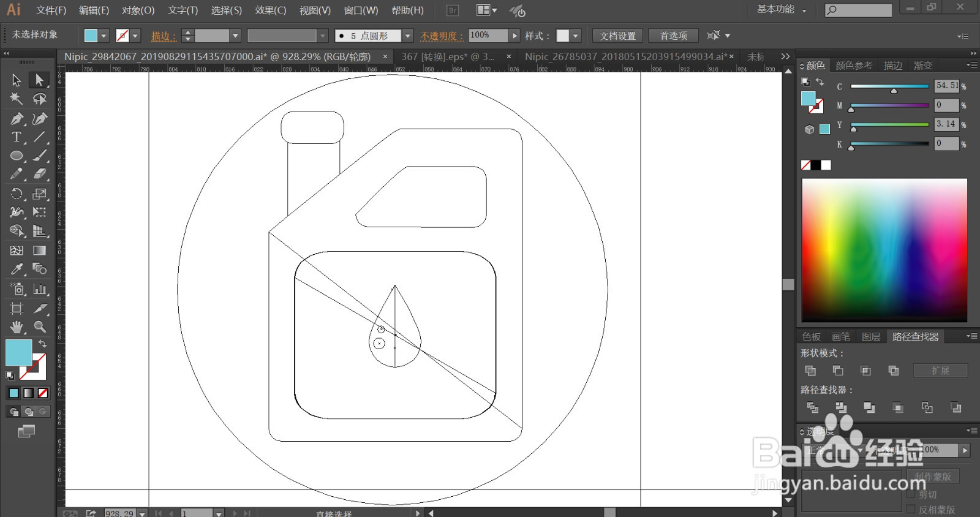Switch toolbar paint mode to Gradient
The height and width of the screenshot is (517, 980).
[28, 393]
